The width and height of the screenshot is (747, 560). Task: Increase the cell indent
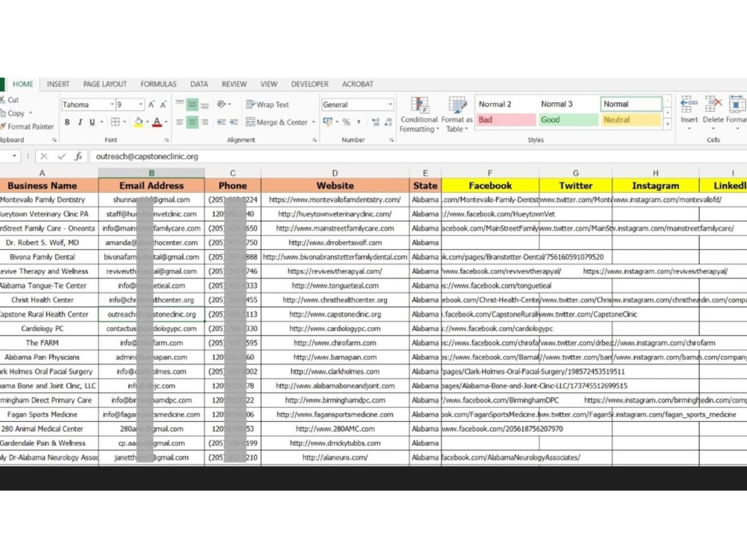pos(234,122)
